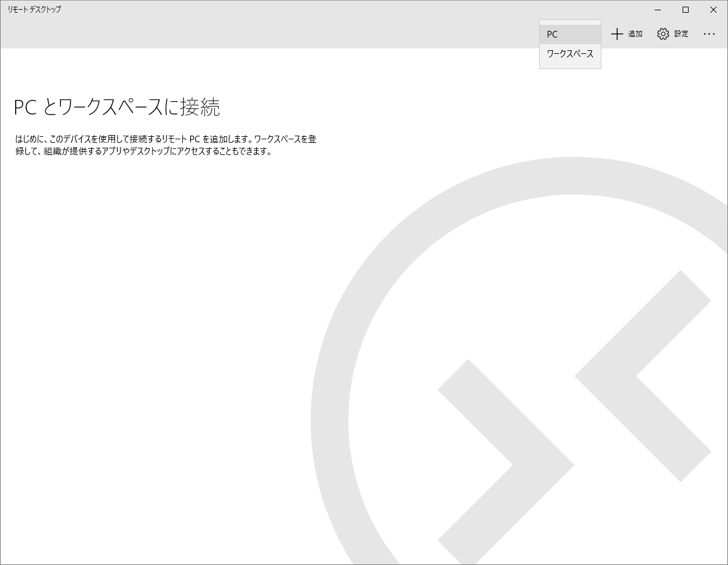
Task: Click blank padding below ワークスペース in menu
Action: [x=569, y=65]
